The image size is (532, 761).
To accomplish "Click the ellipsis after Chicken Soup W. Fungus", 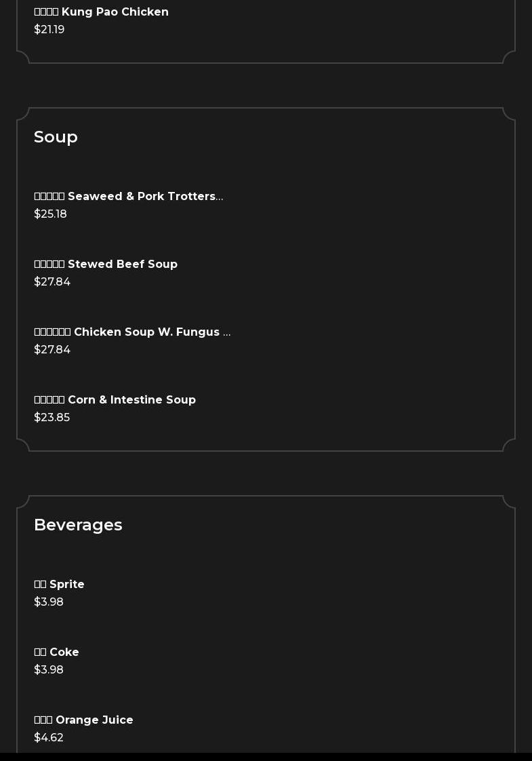I will tap(227, 334).
